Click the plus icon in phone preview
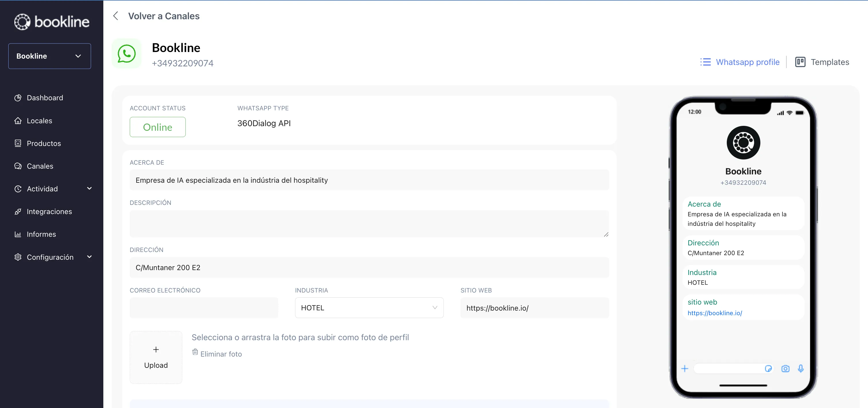The width and height of the screenshot is (868, 408). click(685, 369)
